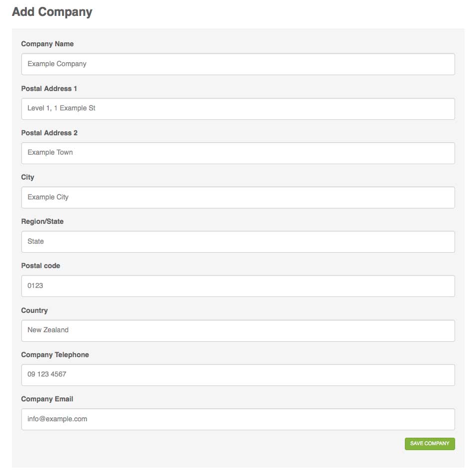Screen dimensions: 474x476
Task: Click the Company Name input field
Action: coord(238,64)
